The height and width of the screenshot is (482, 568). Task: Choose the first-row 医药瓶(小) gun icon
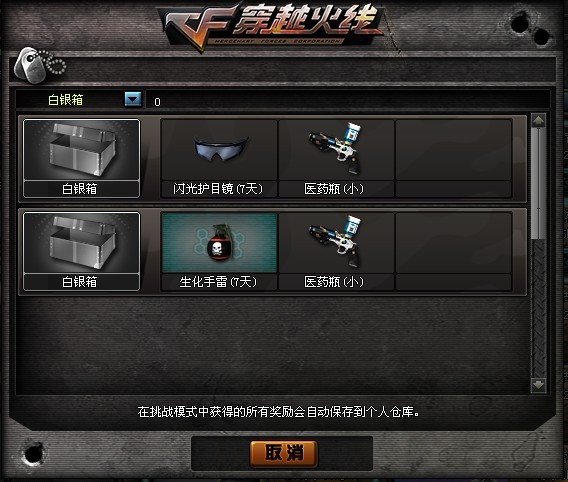click(336, 150)
